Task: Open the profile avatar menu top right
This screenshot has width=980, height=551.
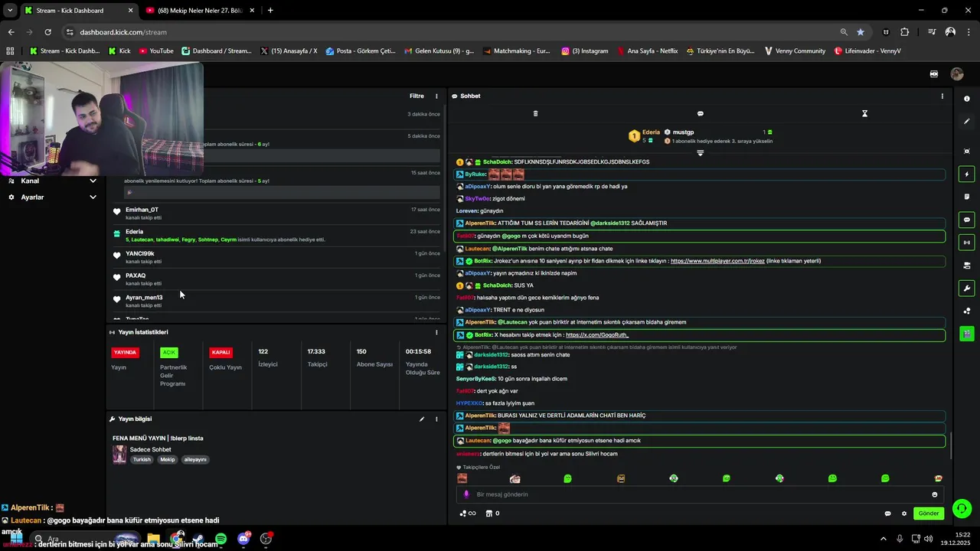Action: [956, 74]
